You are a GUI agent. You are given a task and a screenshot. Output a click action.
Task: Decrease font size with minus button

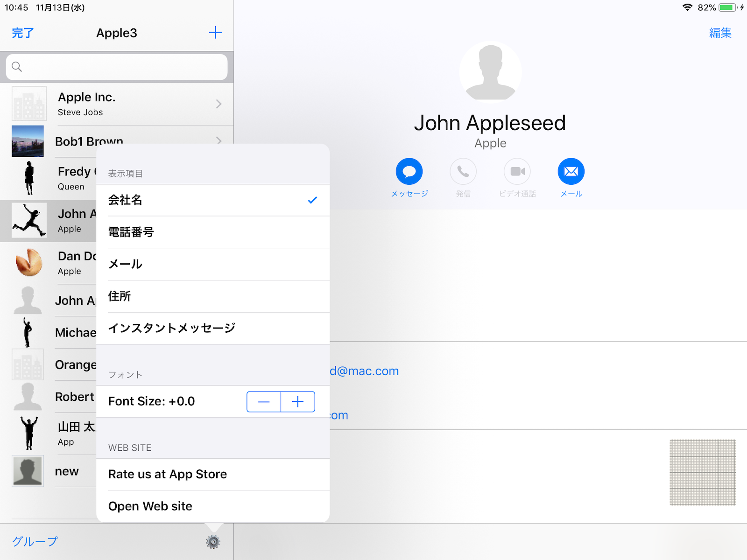pyautogui.click(x=264, y=402)
